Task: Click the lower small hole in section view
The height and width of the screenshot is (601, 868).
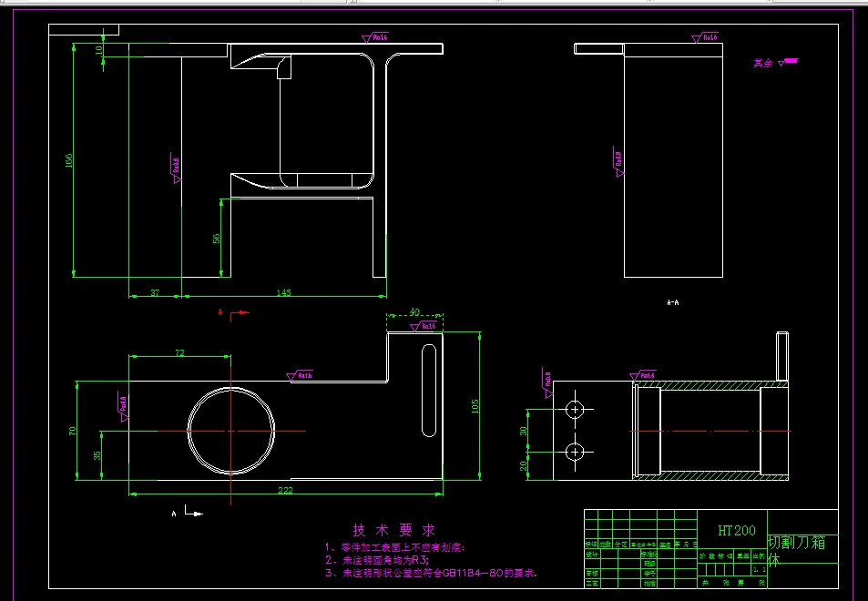Action: point(575,453)
